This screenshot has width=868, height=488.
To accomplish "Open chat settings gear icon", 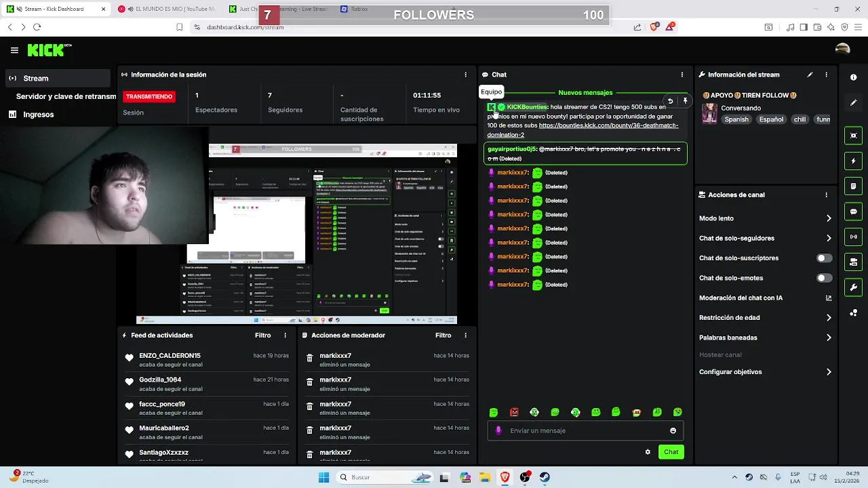I will pyautogui.click(x=648, y=452).
